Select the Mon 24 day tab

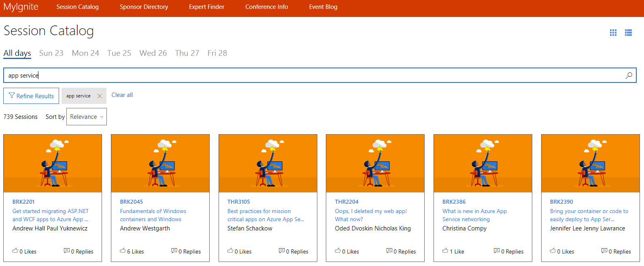tap(85, 53)
